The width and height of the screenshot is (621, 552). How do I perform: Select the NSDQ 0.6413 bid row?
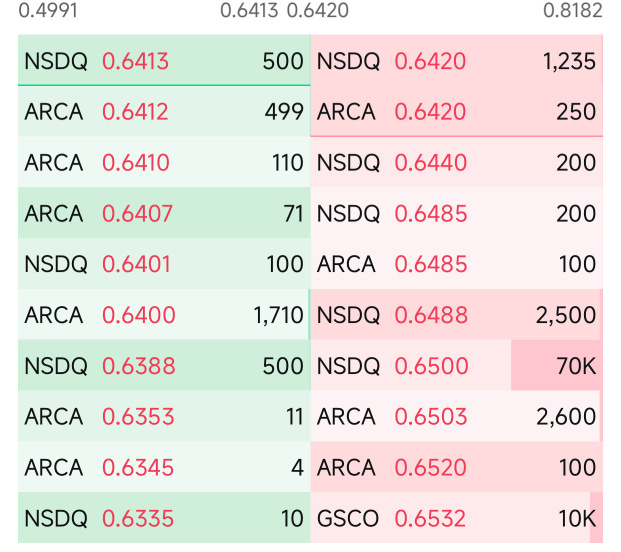pyautogui.click(x=164, y=60)
